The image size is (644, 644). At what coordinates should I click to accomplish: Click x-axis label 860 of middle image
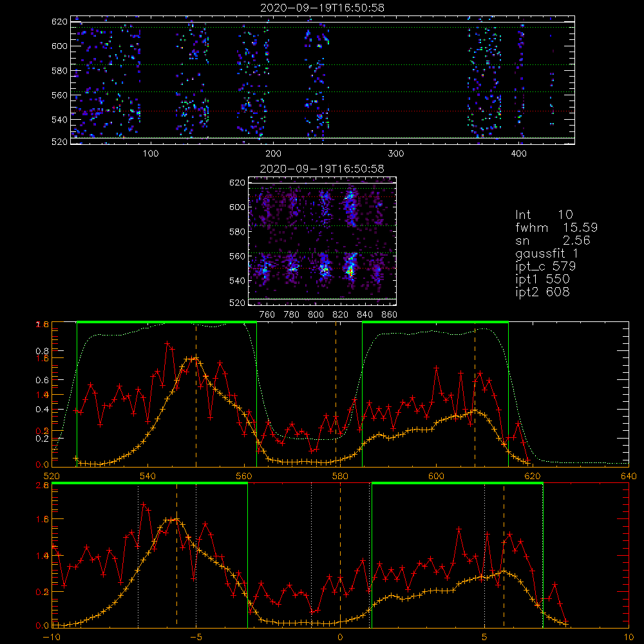point(390,315)
